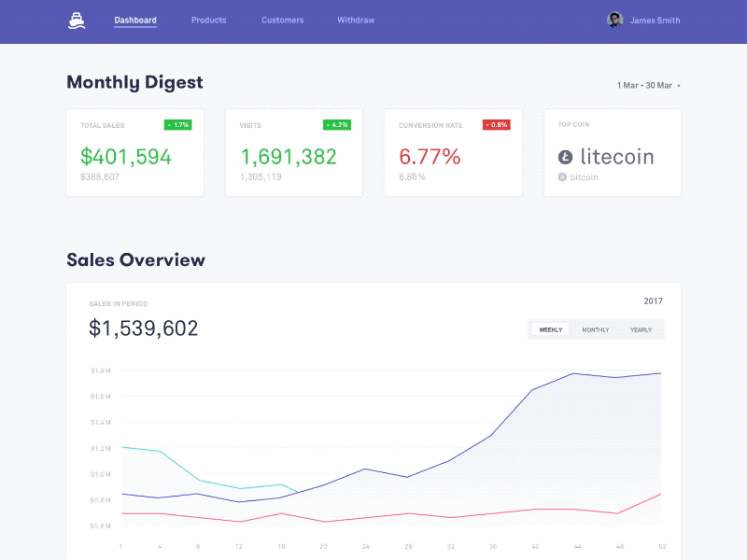Open the 1 Mar - 30 Mar date dropdown
747x560 pixels.
(x=648, y=85)
